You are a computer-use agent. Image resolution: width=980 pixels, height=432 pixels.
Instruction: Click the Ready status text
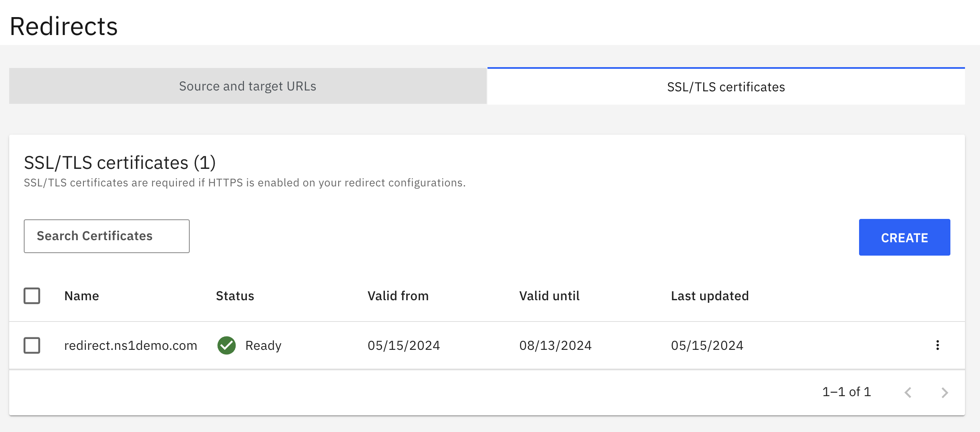(x=264, y=346)
